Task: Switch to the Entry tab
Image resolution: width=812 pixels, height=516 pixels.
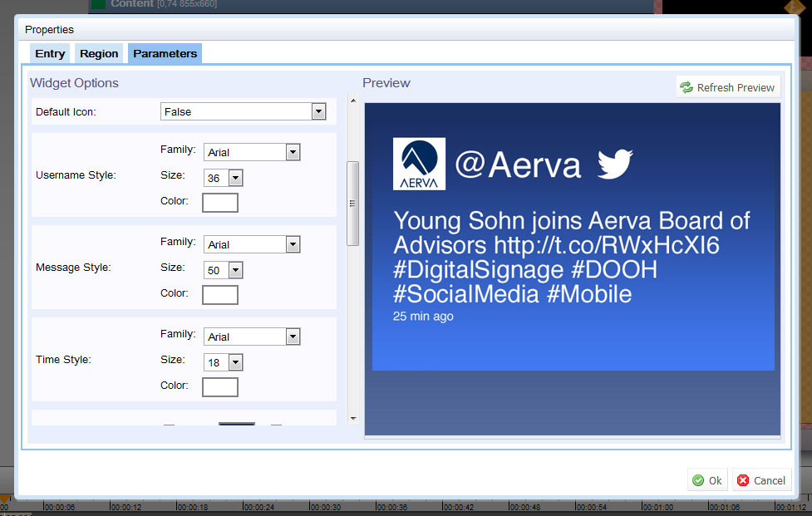Action: point(50,54)
